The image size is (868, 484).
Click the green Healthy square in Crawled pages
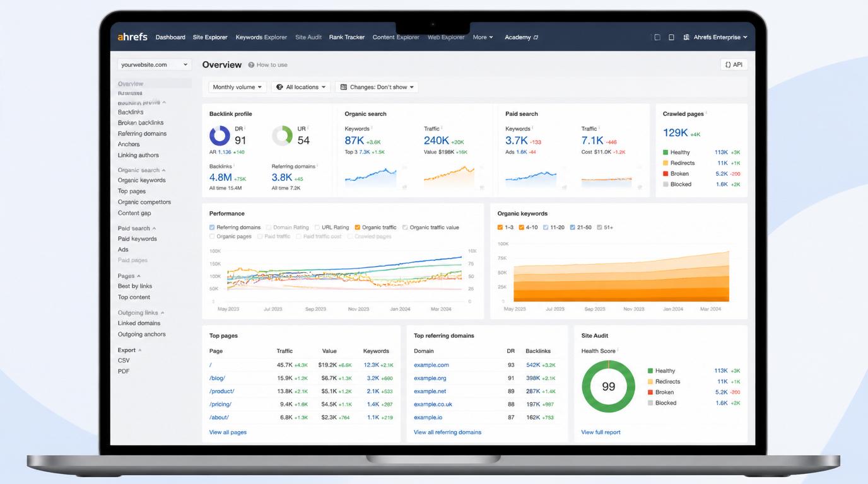pos(666,153)
